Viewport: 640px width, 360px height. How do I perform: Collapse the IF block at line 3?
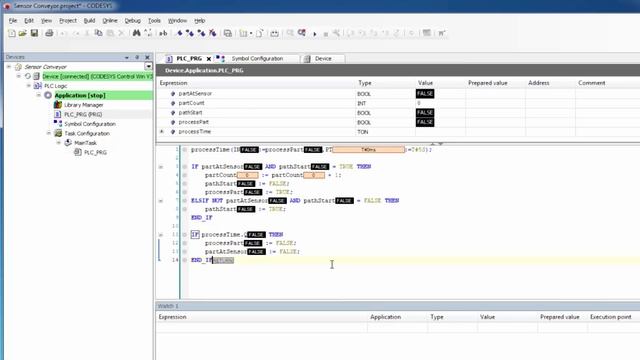coord(161,167)
